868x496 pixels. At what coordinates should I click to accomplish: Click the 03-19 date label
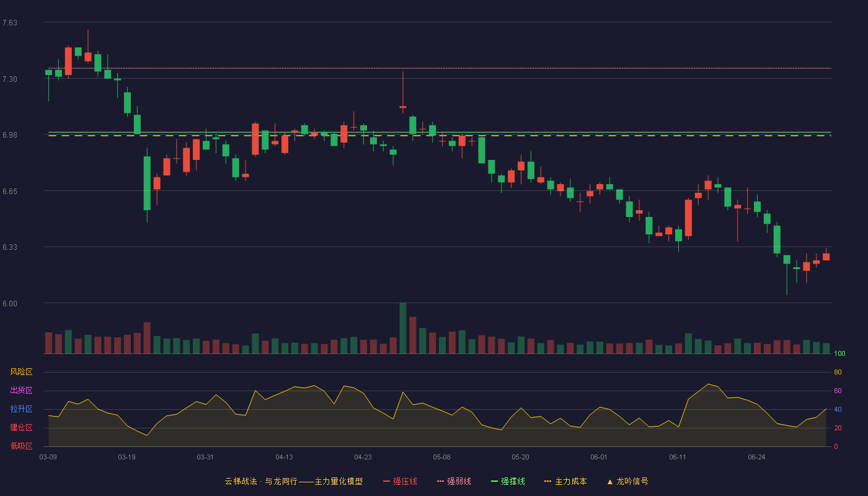[126, 457]
